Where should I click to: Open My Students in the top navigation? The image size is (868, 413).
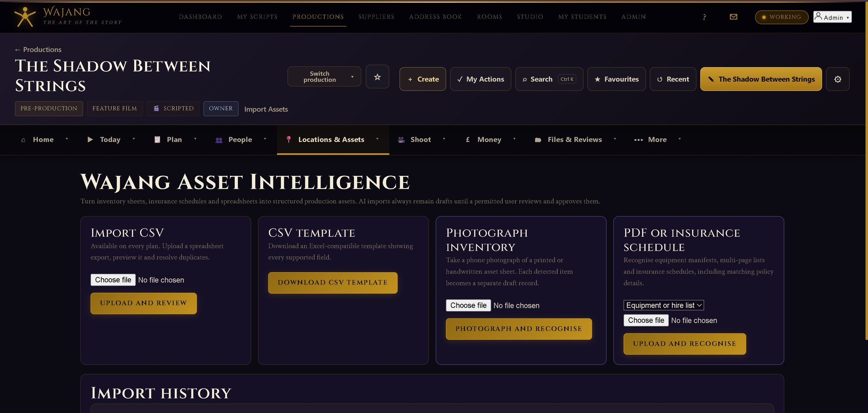pyautogui.click(x=582, y=17)
